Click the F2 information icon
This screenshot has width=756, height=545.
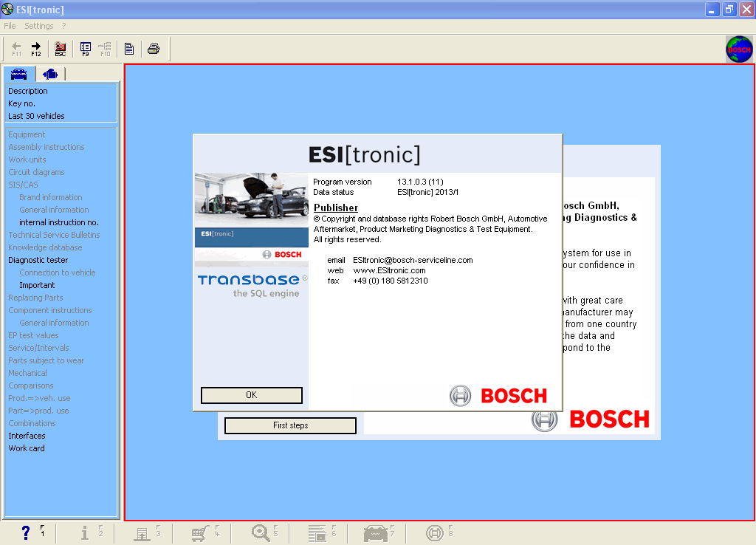pos(84,532)
